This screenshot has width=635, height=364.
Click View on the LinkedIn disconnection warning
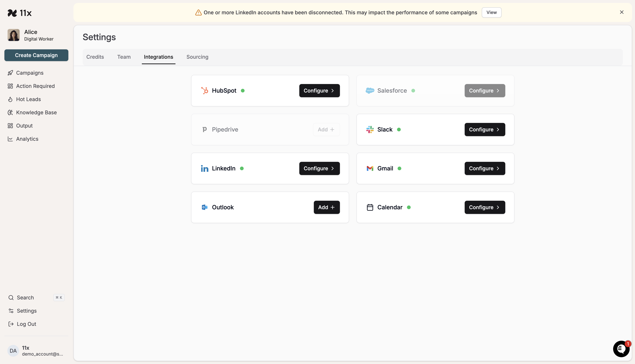point(491,12)
